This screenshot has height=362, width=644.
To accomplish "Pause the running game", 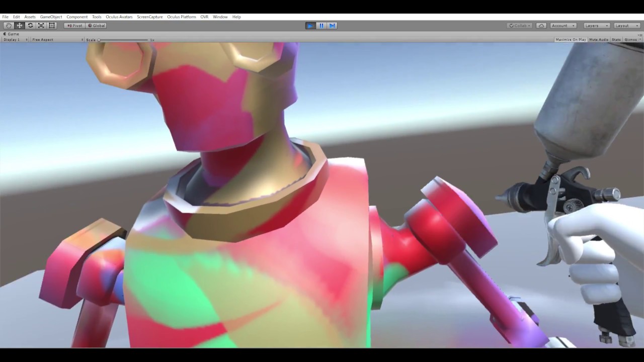I will [x=321, y=26].
